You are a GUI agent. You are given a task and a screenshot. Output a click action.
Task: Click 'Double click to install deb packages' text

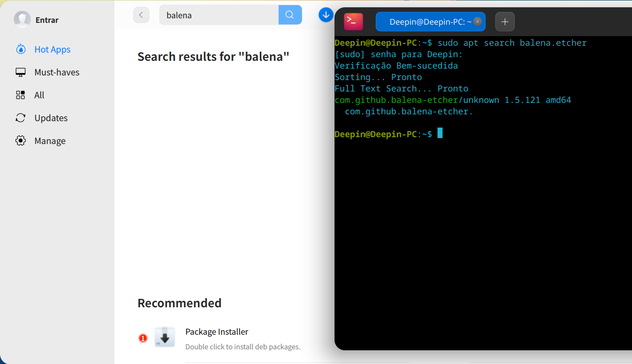pos(243,347)
